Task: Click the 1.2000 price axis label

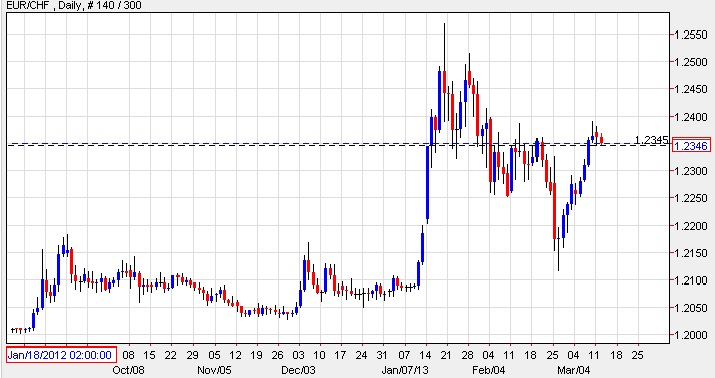Action: click(691, 335)
